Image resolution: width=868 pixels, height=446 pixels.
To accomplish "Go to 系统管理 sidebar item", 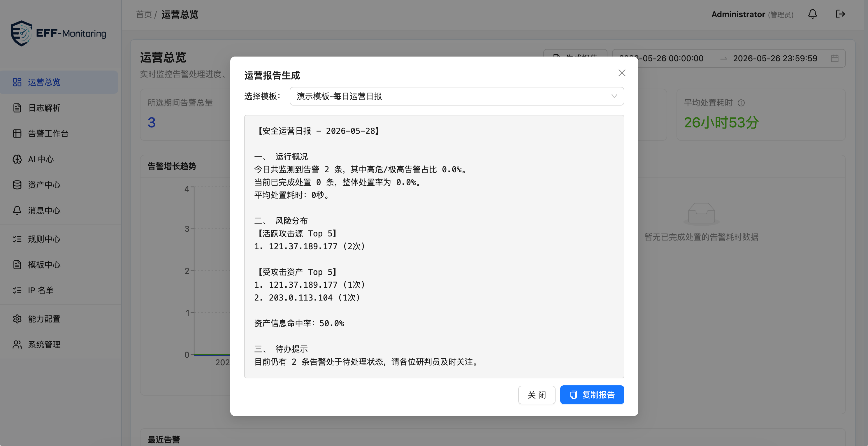I will 59,345.
